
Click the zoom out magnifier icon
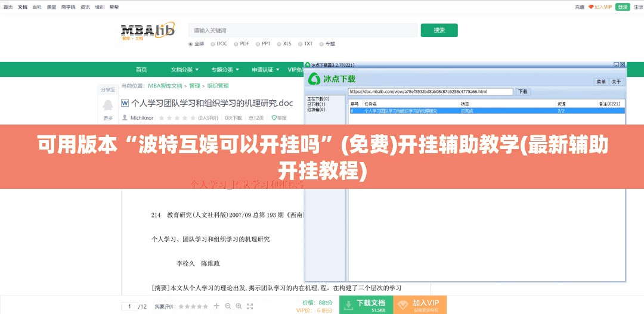click(x=228, y=306)
